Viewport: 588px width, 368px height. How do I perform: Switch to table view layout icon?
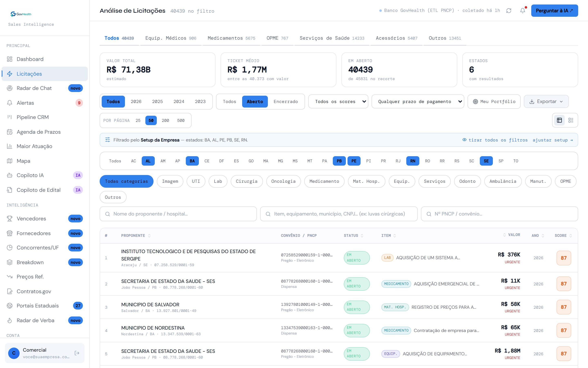click(559, 120)
